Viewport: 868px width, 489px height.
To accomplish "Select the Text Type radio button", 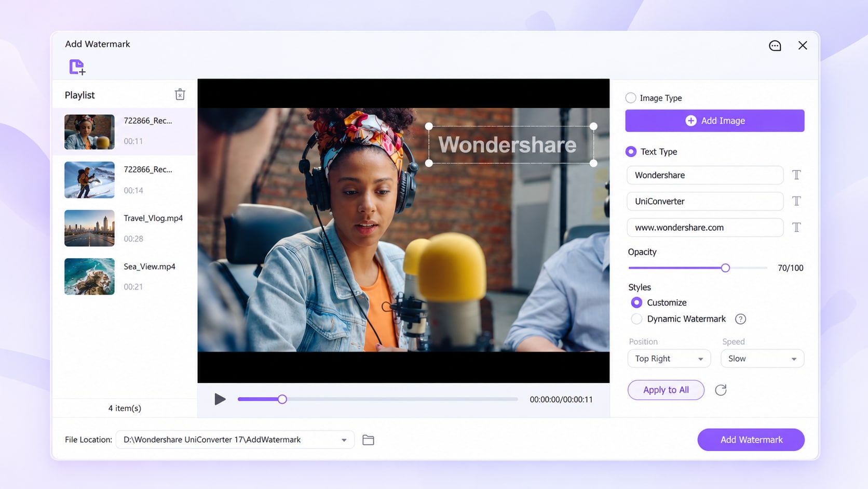I will [631, 152].
